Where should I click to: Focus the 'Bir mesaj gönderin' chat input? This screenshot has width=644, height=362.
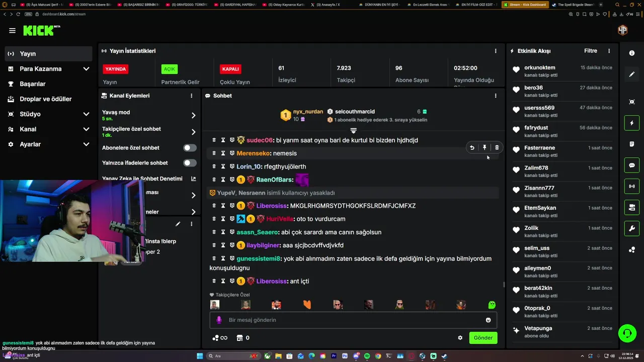[353, 320]
